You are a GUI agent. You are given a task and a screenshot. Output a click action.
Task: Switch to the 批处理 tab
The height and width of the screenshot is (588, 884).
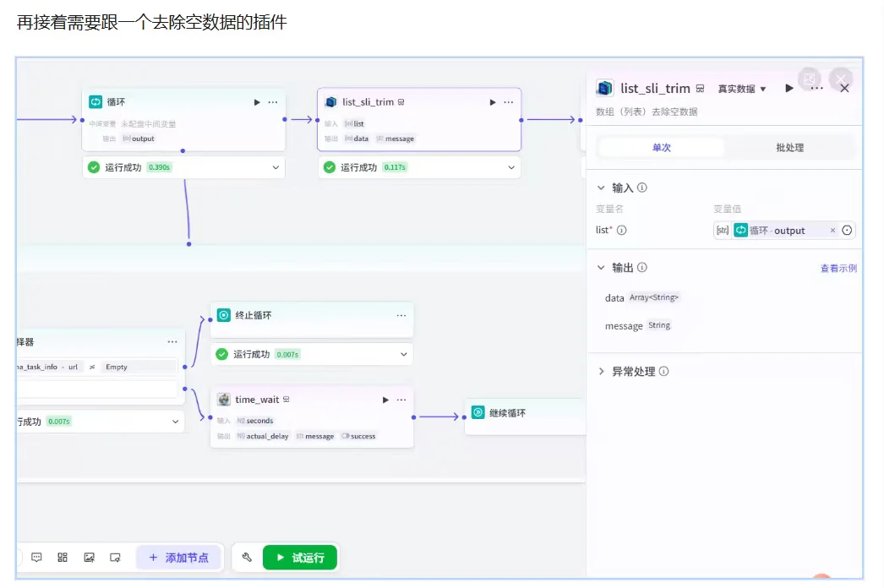[790, 147]
